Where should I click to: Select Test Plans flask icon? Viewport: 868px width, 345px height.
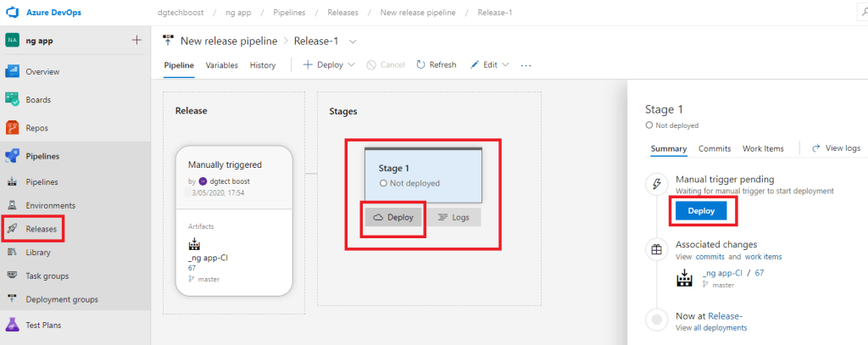click(13, 325)
